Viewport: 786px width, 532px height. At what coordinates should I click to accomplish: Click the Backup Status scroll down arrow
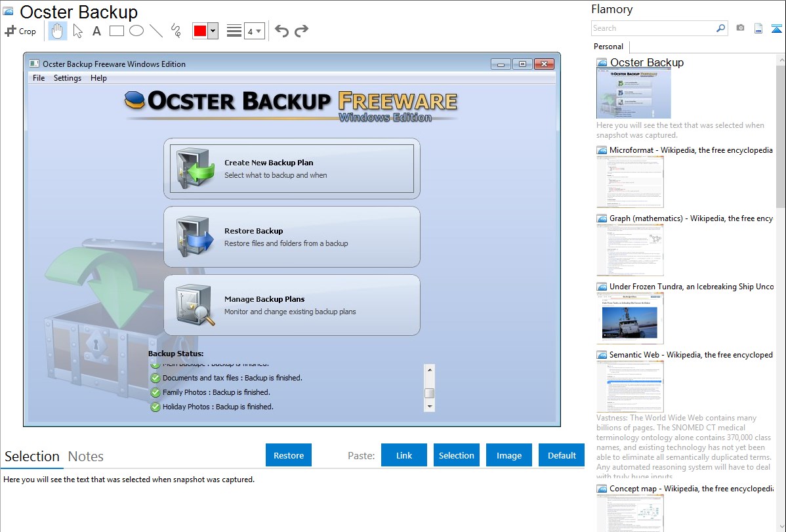click(430, 407)
